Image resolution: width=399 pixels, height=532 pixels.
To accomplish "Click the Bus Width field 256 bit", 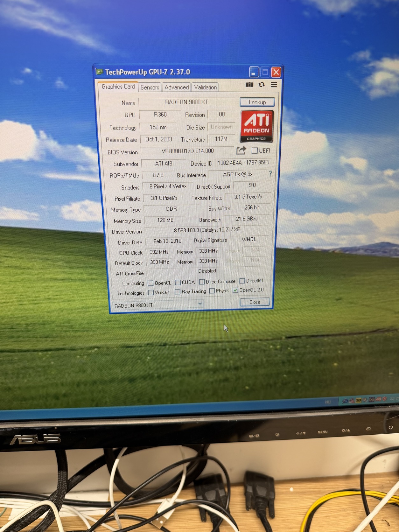I will [251, 207].
